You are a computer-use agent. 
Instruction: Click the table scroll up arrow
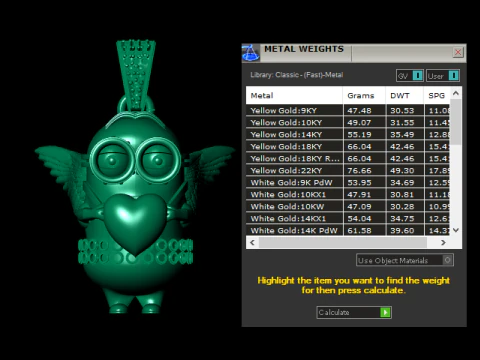click(x=456, y=93)
